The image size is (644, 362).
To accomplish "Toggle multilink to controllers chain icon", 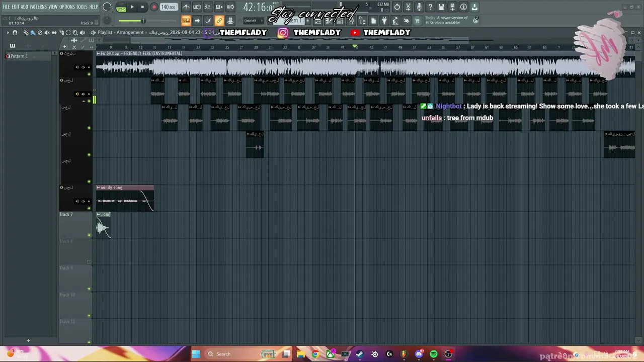I will (219, 21).
